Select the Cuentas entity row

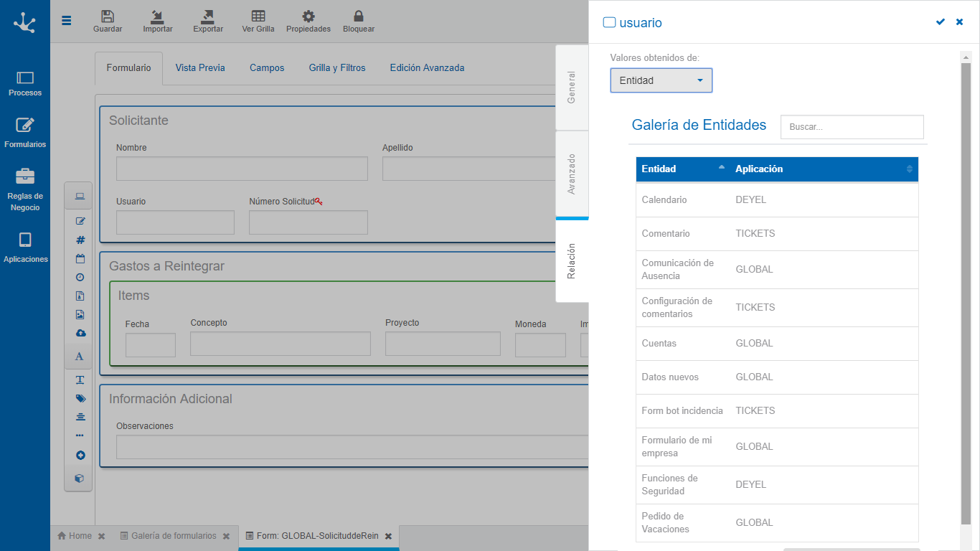[777, 344]
